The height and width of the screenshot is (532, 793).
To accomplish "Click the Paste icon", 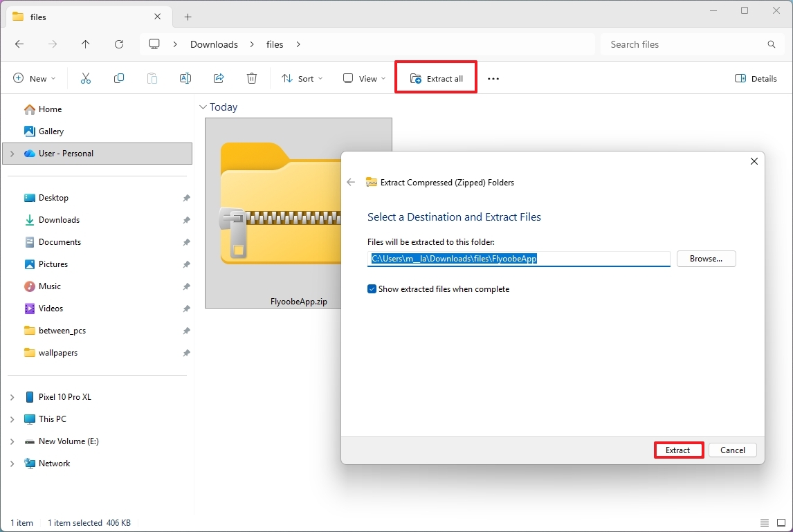I will [152, 78].
